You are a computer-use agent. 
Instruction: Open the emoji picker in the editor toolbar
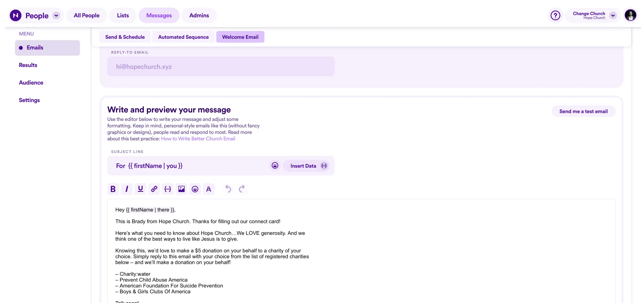(x=195, y=189)
